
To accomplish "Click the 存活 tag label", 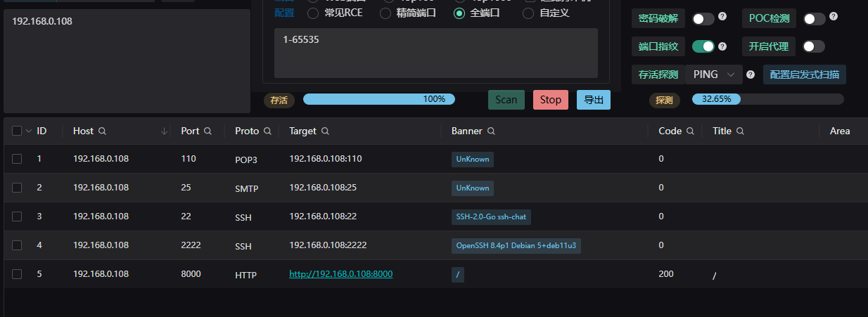I will click(x=279, y=100).
